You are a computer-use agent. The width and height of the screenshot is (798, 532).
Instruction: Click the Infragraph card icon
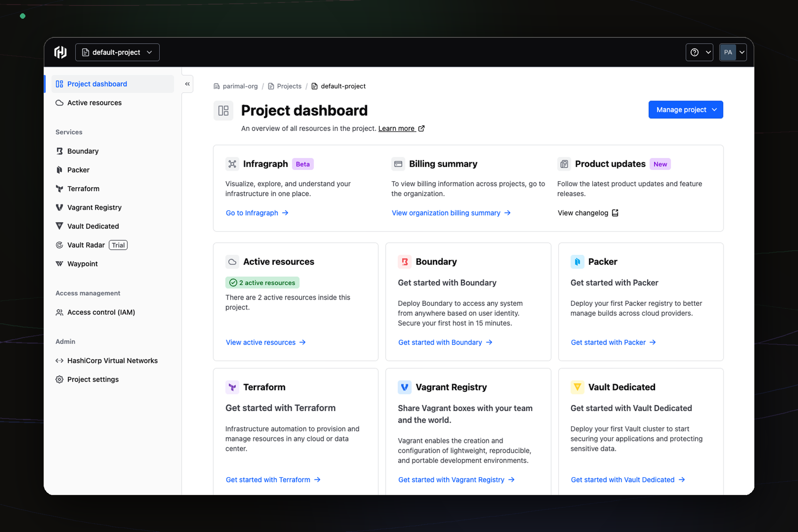232,164
